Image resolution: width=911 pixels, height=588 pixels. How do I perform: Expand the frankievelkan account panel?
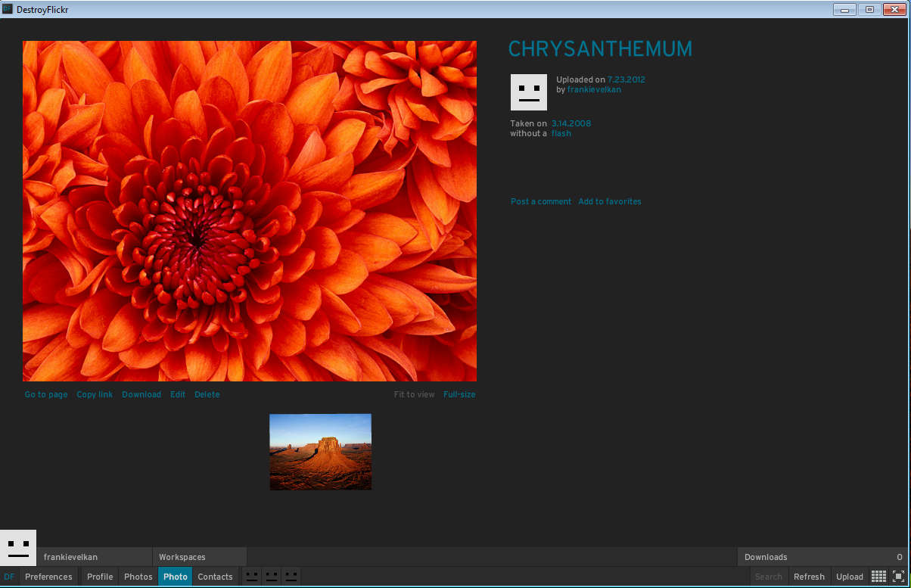94,557
